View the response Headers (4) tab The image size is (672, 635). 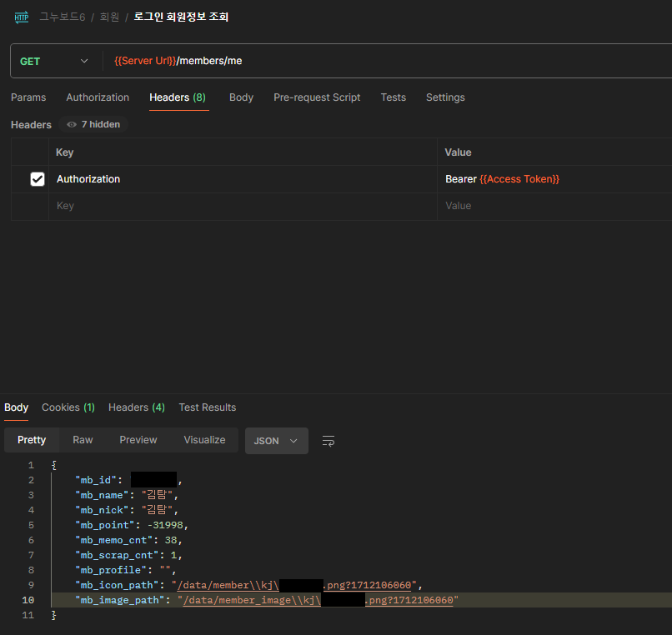(137, 407)
